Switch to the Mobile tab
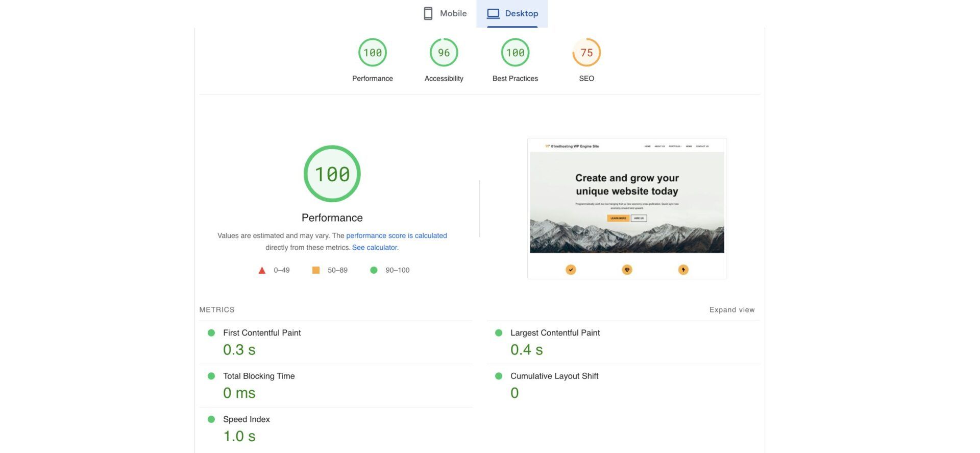Image resolution: width=980 pixels, height=453 pixels. [x=445, y=14]
